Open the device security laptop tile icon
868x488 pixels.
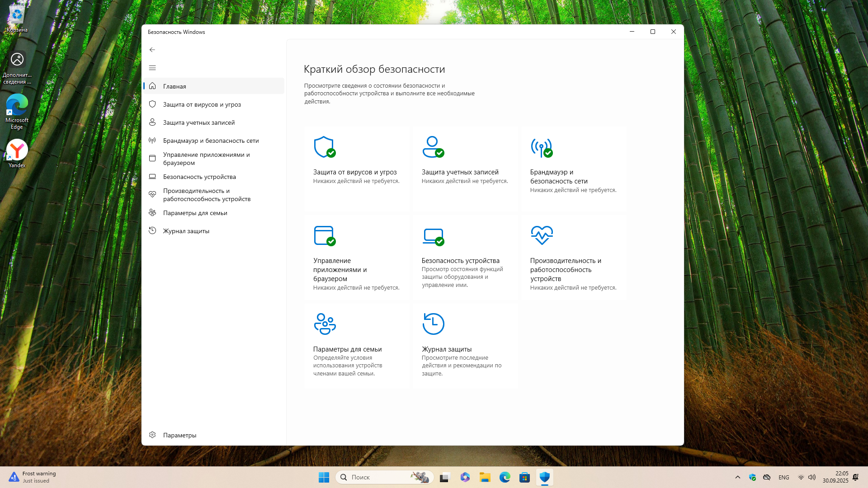[433, 235]
